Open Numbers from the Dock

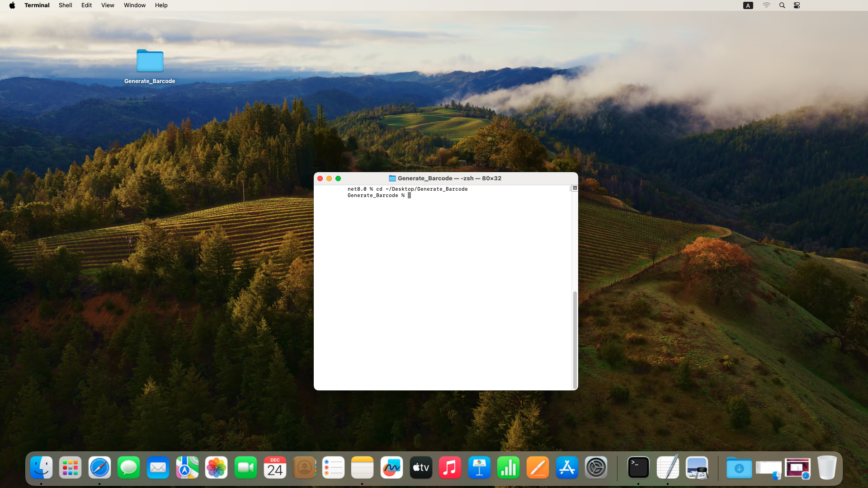pyautogui.click(x=508, y=468)
